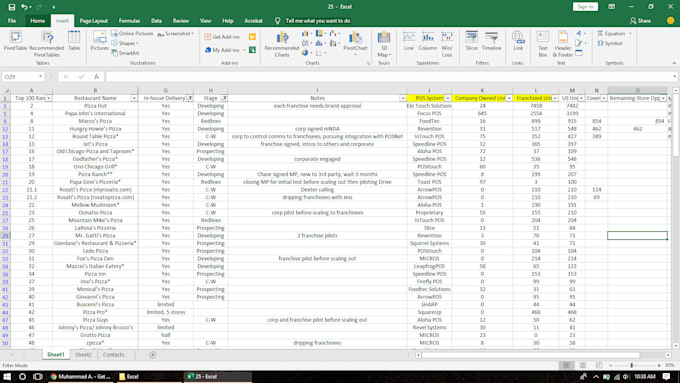Image resolution: width=680 pixels, height=383 pixels.
Task: Select the Pizza Hut cell
Action: point(95,106)
